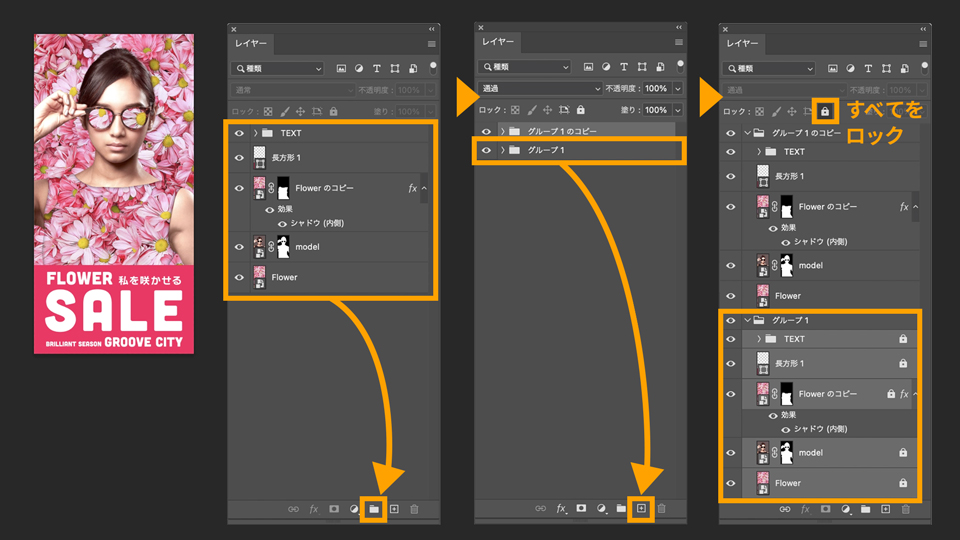Click create new layer icon in middle panel
960x540 pixels.
641,508
